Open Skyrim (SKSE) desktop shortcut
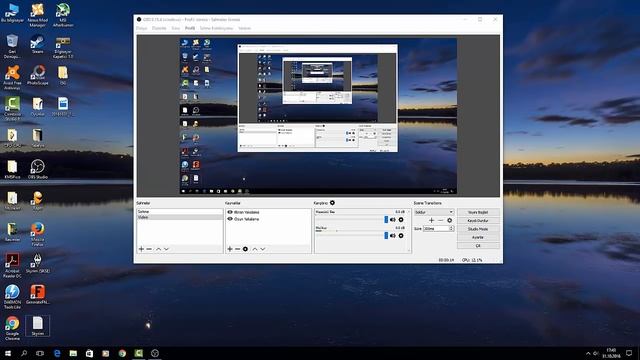The image size is (640, 360). coord(38,263)
